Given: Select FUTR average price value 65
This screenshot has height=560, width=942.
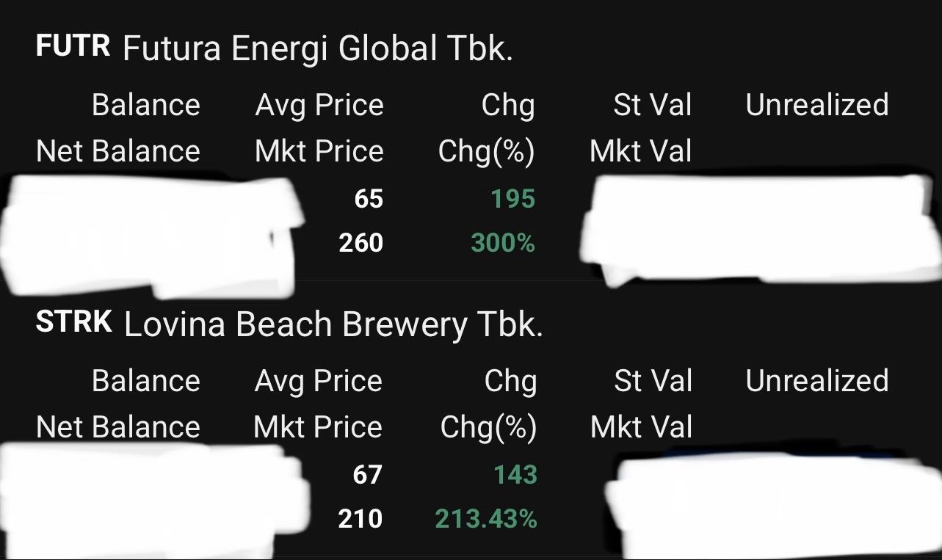Looking at the screenshot, I should pos(369,199).
